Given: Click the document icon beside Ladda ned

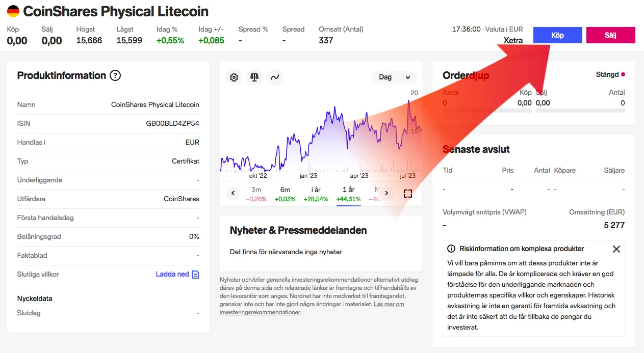Looking at the screenshot, I should (195, 274).
